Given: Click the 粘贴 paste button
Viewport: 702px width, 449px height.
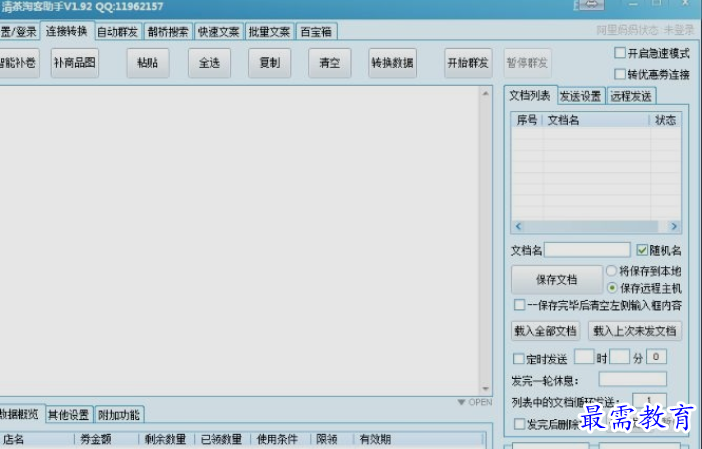Looking at the screenshot, I should (x=148, y=63).
